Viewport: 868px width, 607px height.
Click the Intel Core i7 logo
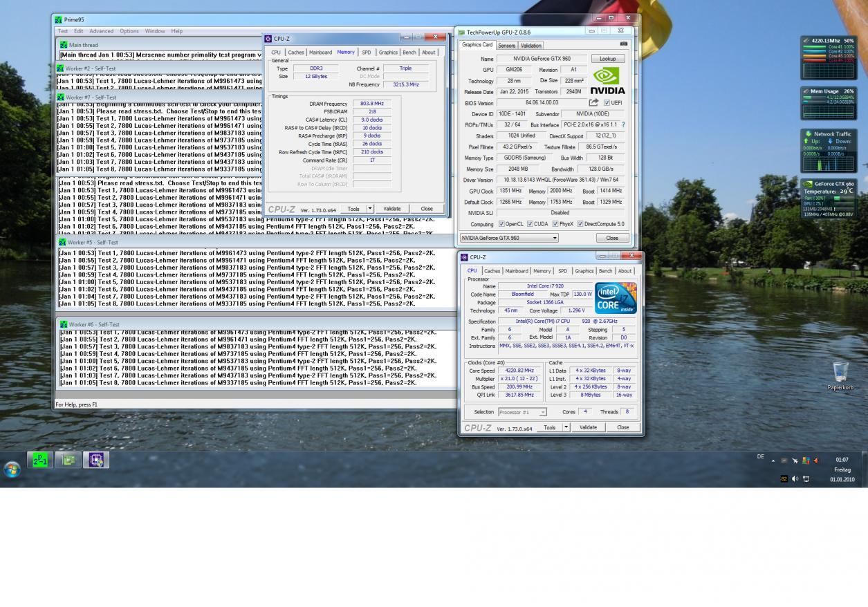616,298
